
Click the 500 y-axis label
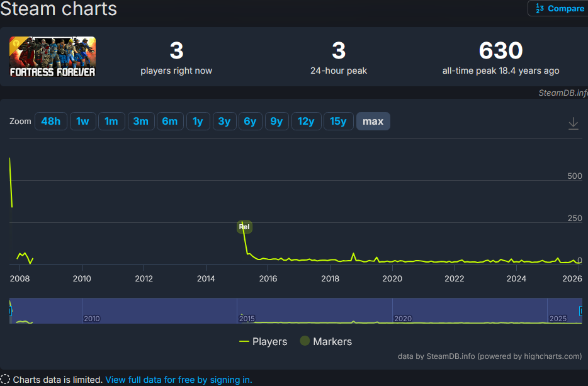575,176
